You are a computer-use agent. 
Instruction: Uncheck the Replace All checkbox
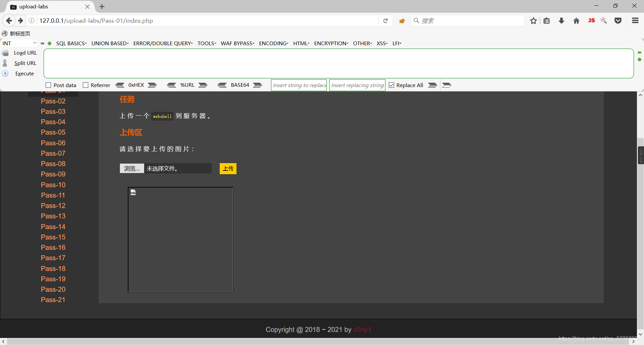[x=391, y=85]
